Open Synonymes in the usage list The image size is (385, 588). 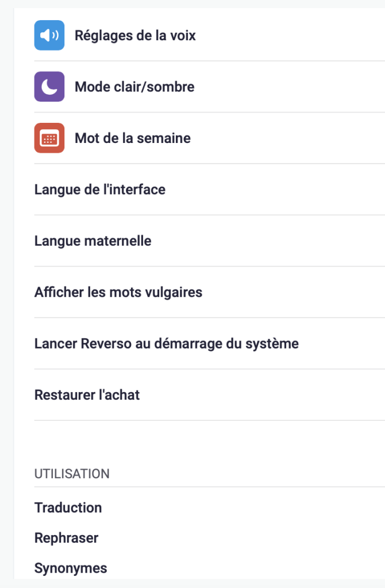click(x=71, y=568)
